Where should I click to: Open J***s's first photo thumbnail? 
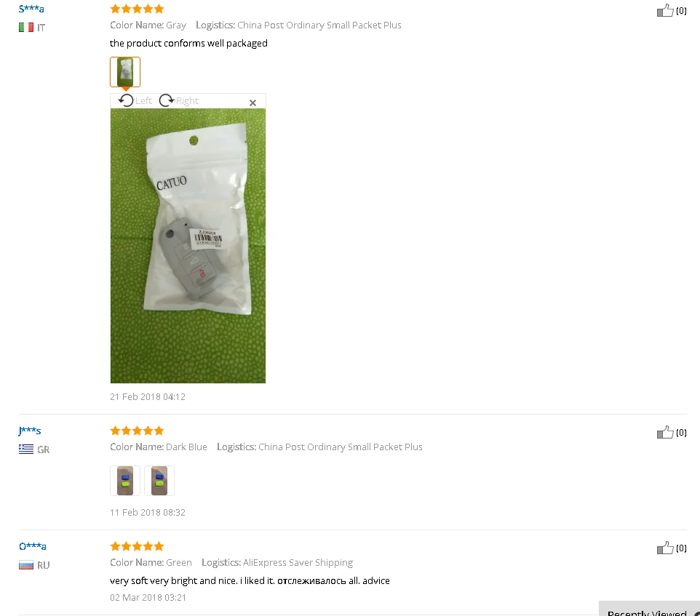[x=125, y=481]
